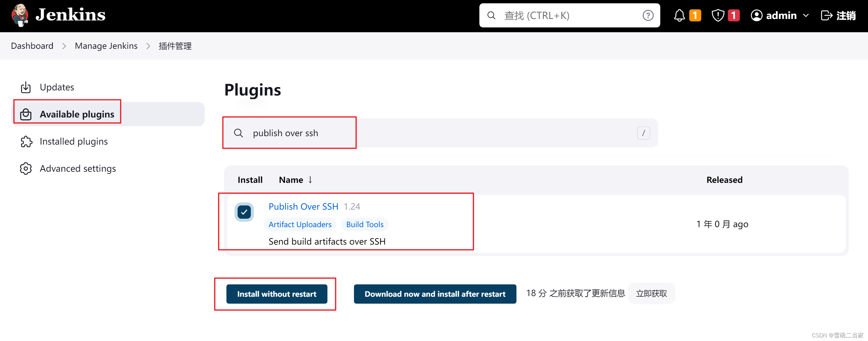Sort by the Released column header
The height and width of the screenshot is (341, 868).
click(724, 180)
